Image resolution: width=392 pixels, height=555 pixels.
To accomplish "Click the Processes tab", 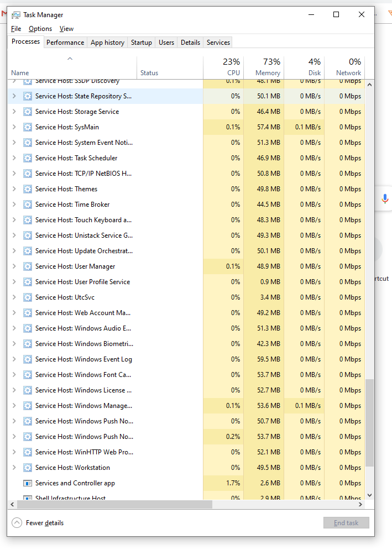I will coord(25,41).
